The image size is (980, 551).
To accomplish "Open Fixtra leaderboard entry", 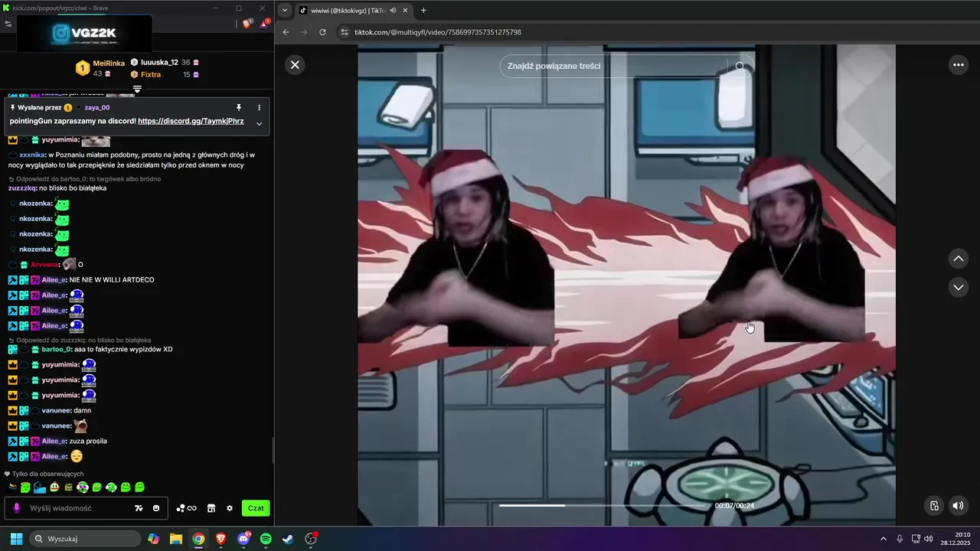I will coord(165,74).
